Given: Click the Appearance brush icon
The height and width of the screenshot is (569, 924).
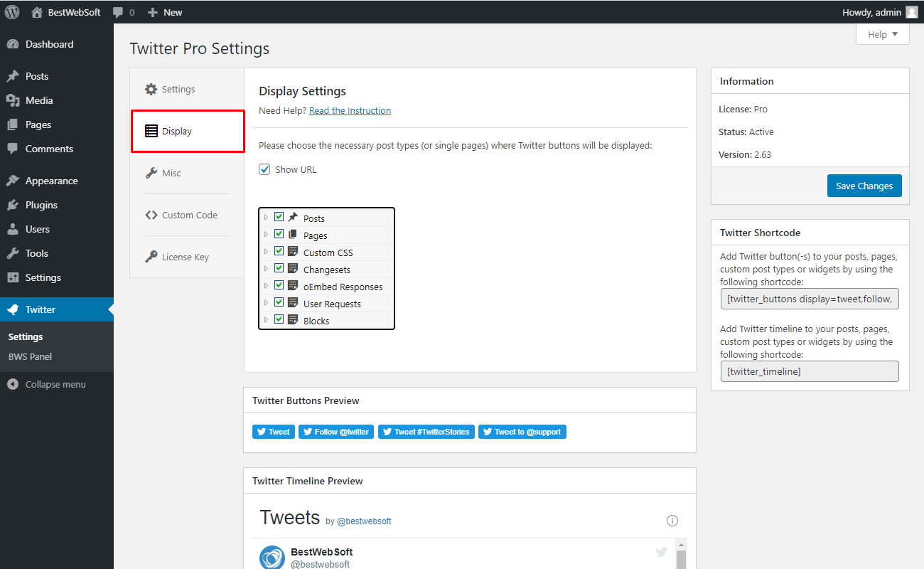Looking at the screenshot, I should click(x=13, y=181).
